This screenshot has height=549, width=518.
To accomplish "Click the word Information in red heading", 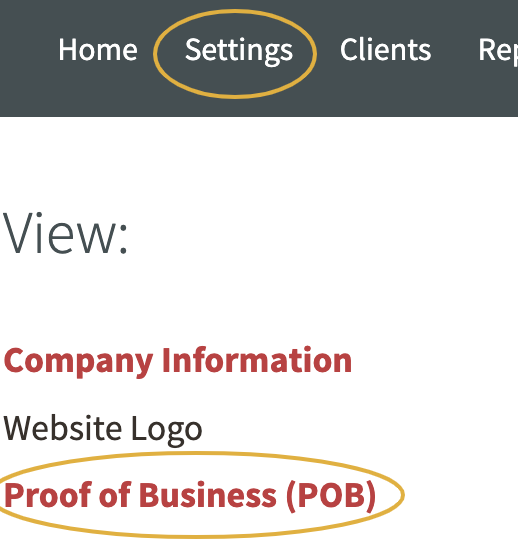I will click(x=257, y=360).
